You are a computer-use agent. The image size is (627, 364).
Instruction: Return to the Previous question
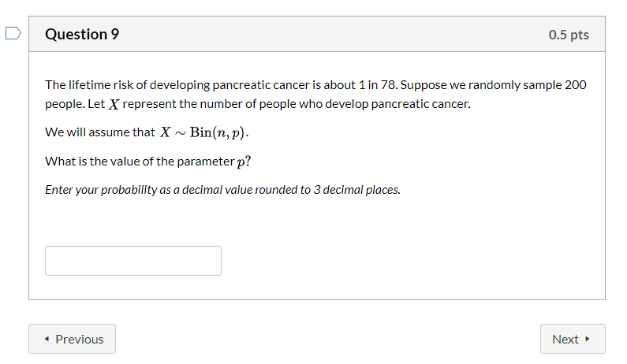(72, 339)
